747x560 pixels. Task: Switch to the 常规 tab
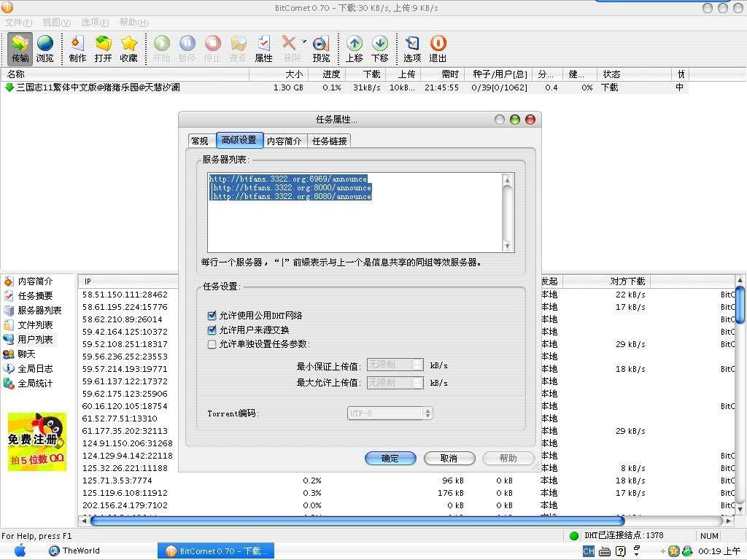pos(200,141)
